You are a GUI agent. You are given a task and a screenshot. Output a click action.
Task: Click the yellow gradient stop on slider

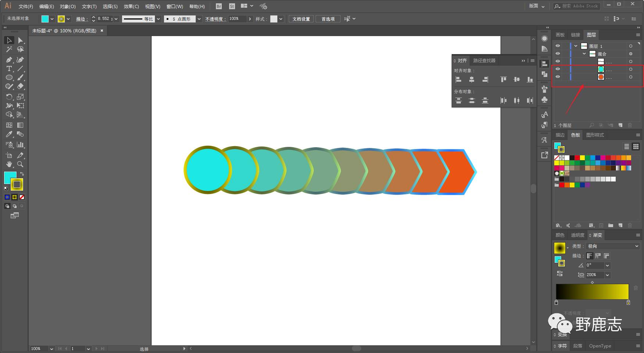[628, 303]
